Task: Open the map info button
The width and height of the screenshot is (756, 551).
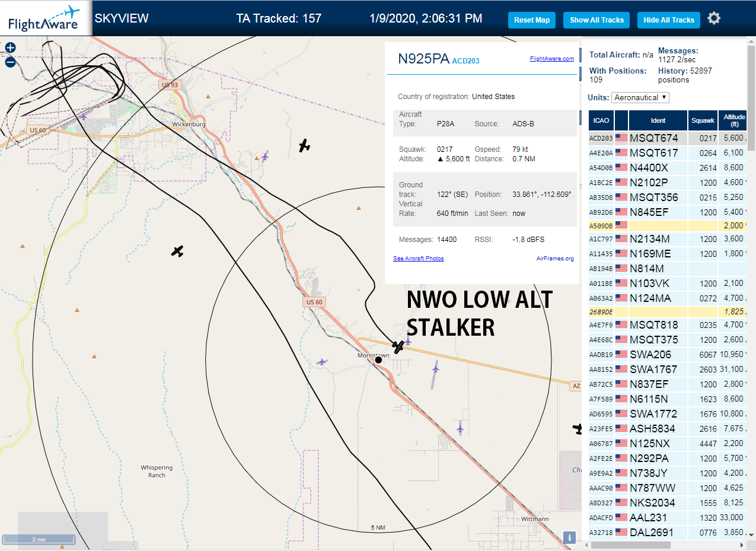Action: coord(569,538)
